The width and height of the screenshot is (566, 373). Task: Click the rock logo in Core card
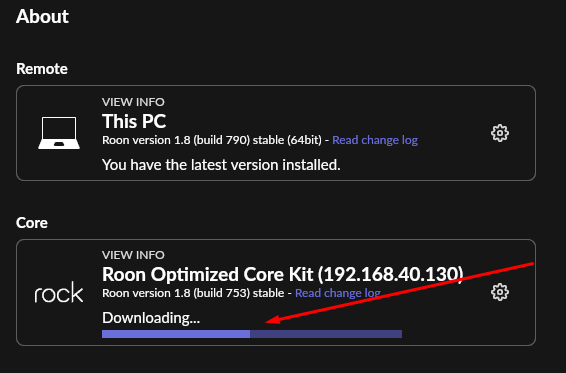coord(59,292)
